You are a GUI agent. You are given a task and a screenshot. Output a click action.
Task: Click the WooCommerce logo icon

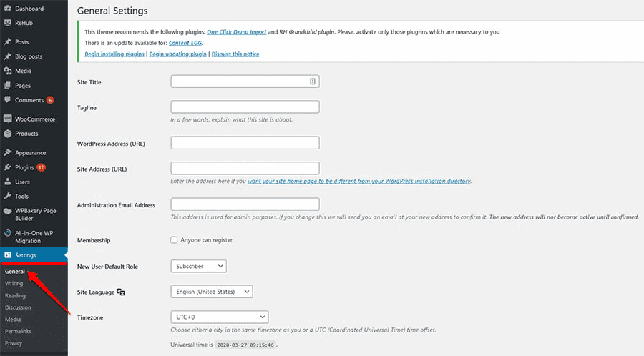8,119
